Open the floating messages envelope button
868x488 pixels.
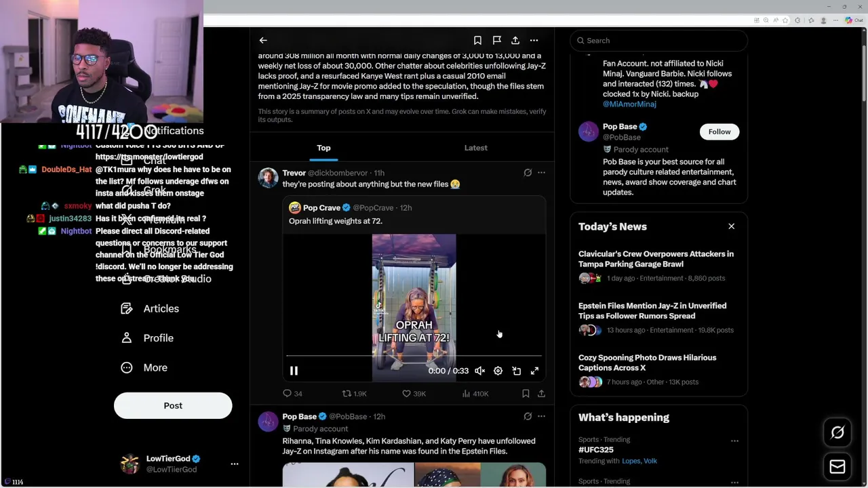point(837,466)
